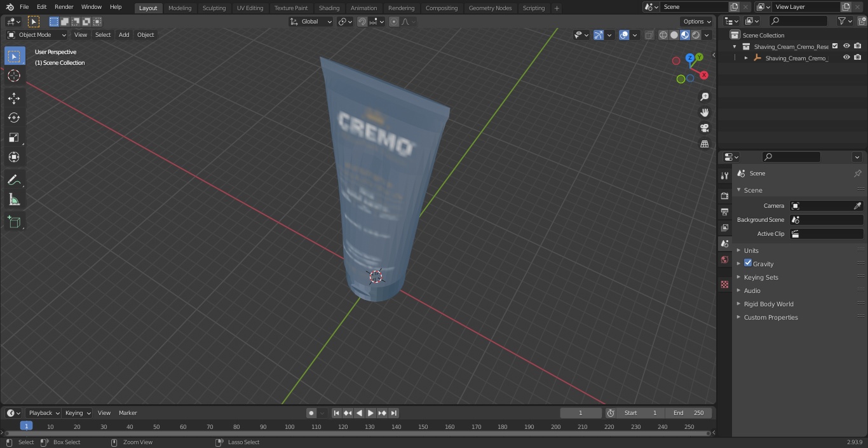
Task: Open the World properties tab
Action: (724, 259)
